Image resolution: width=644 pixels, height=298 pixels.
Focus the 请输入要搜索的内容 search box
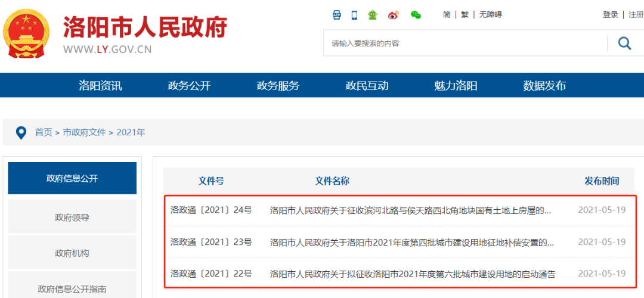point(465,43)
